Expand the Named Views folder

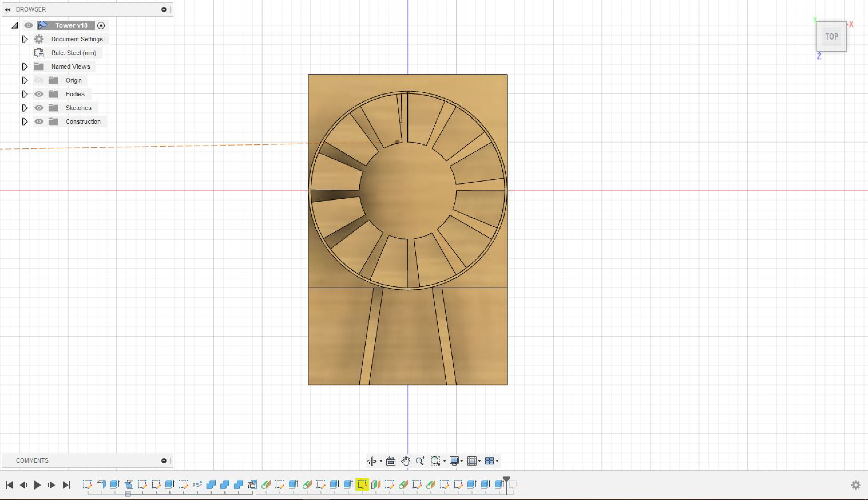pyautogui.click(x=25, y=67)
